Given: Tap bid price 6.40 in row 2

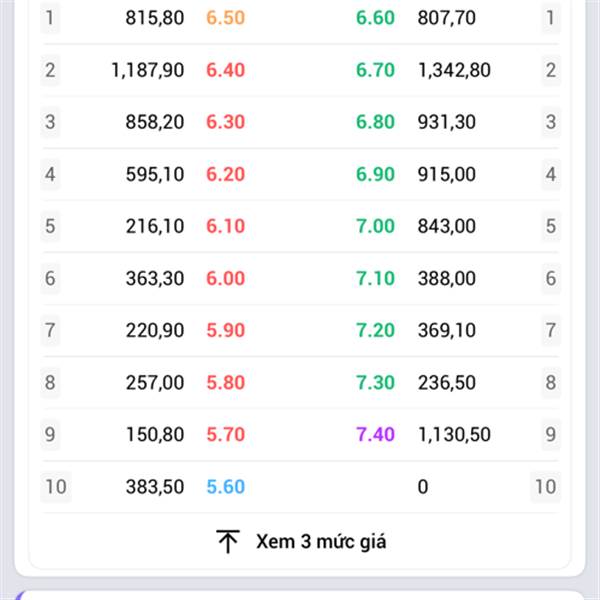Looking at the screenshot, I should tap(225, 70).
